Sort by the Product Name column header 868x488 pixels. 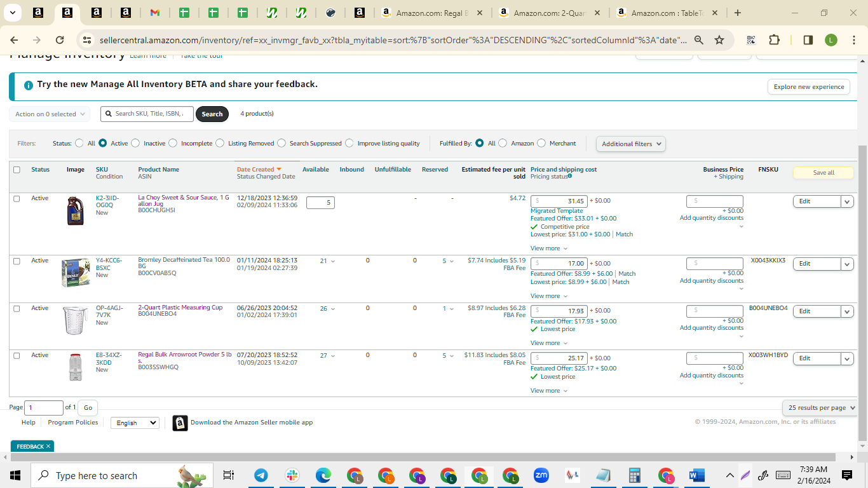click(x=159, y=170)
